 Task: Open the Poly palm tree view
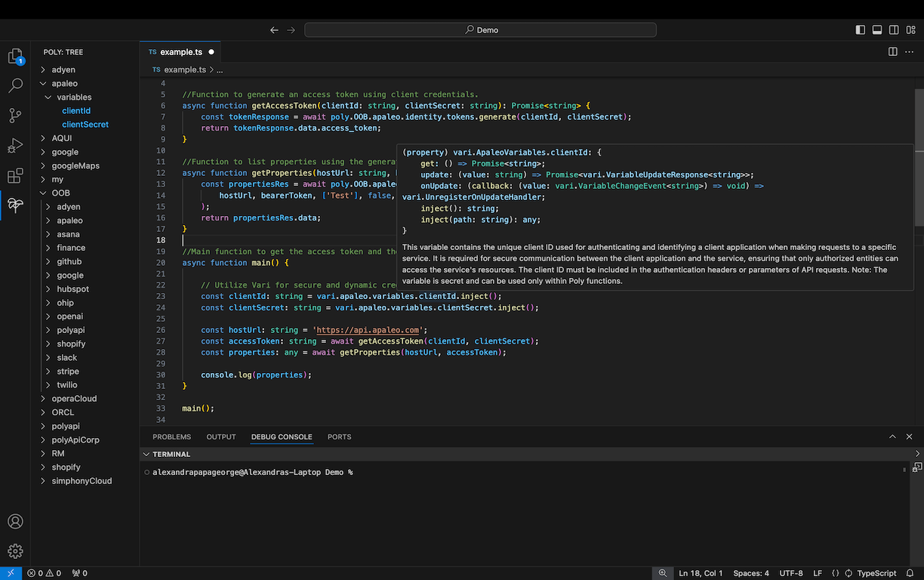coord(15,205)
